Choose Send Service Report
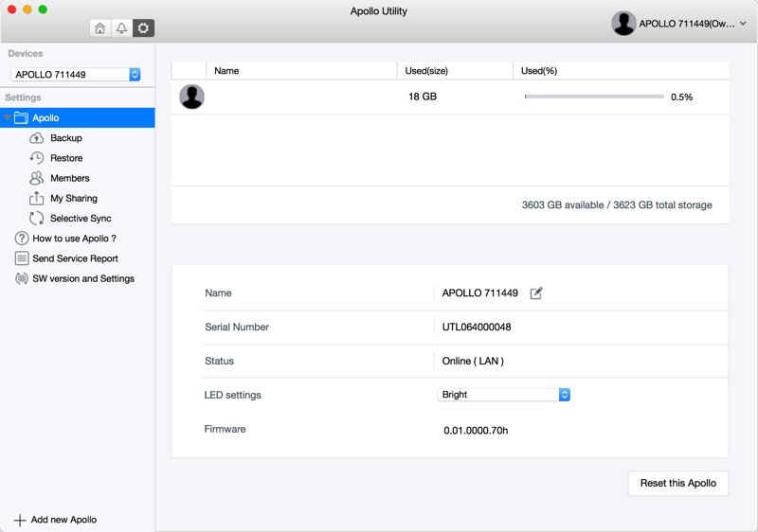The image size is (758, 532). [x=76, y=258]
